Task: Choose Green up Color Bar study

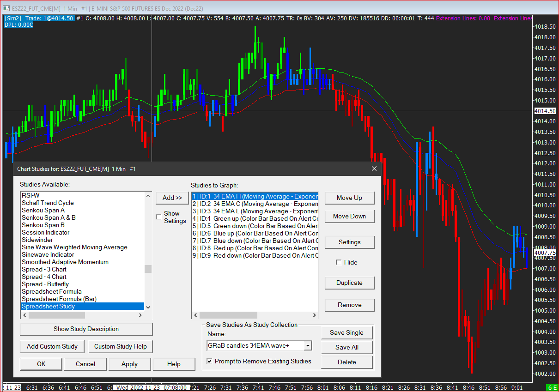Action: coord(255,218)
